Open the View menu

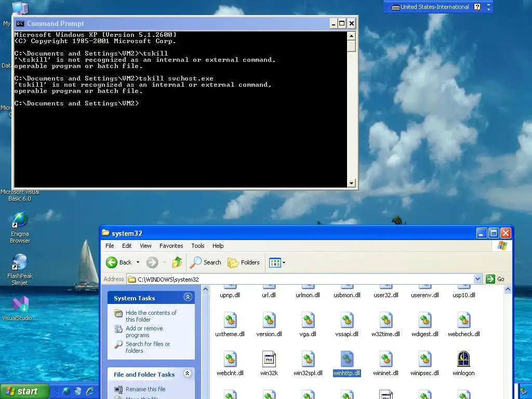tap(145, 246)
